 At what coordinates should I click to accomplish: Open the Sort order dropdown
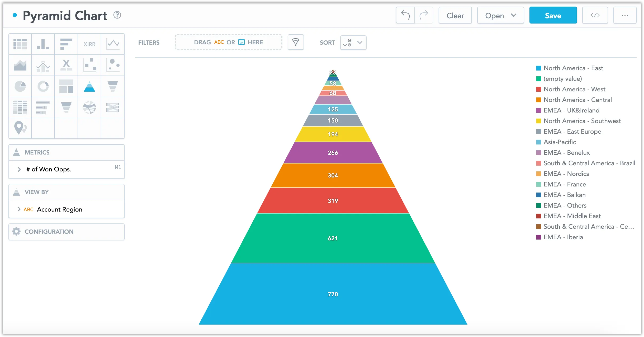[x=353, y=43]
